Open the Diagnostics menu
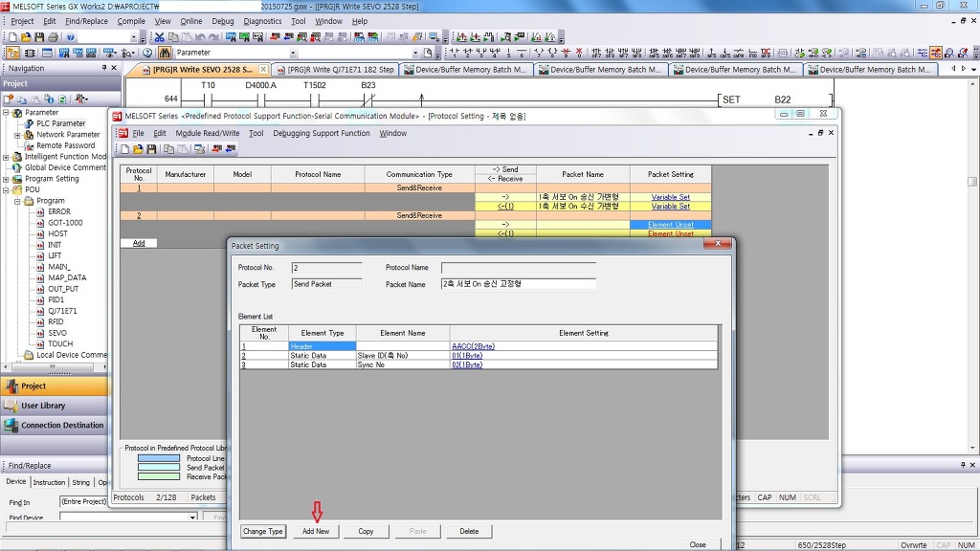 tap(262, 21)
